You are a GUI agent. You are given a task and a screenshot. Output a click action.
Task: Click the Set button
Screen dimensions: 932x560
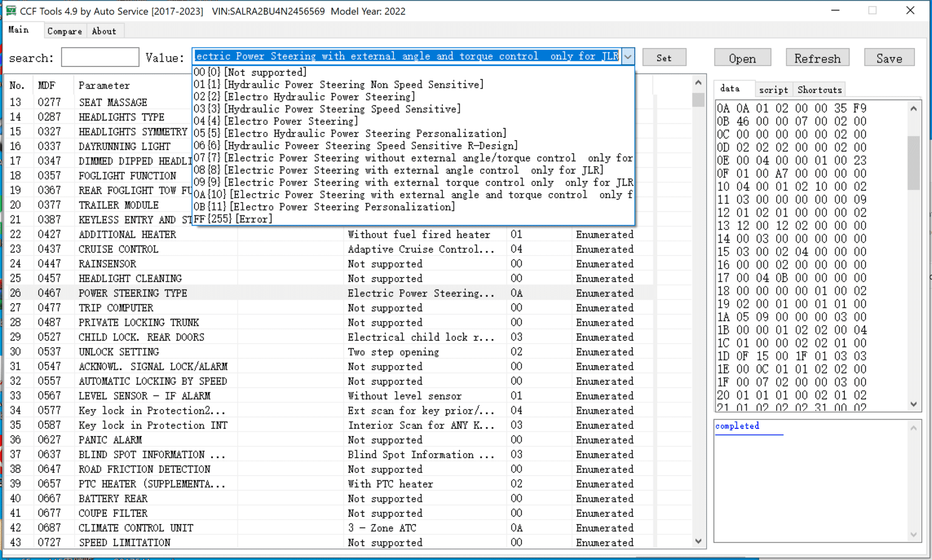tap(664, 56)
